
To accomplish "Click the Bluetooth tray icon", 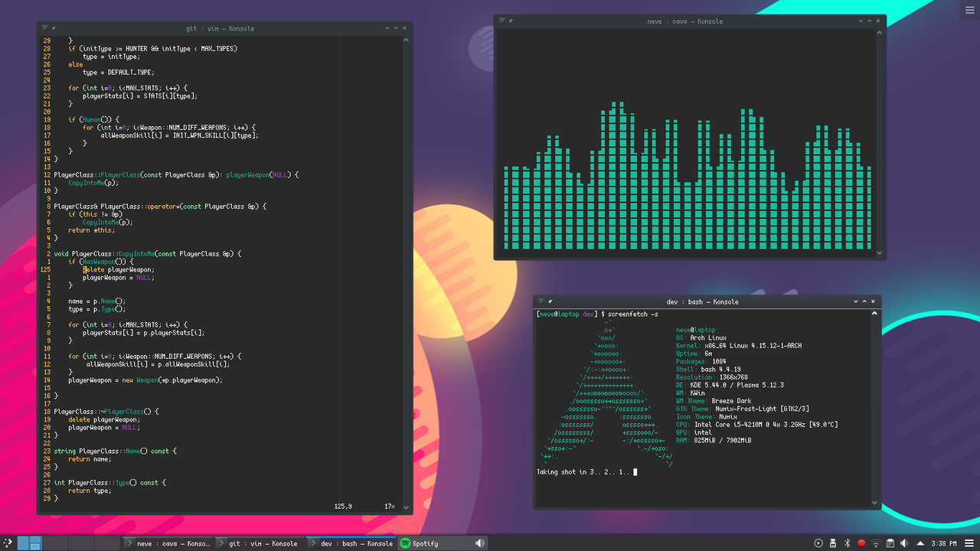I will point(848,543).
